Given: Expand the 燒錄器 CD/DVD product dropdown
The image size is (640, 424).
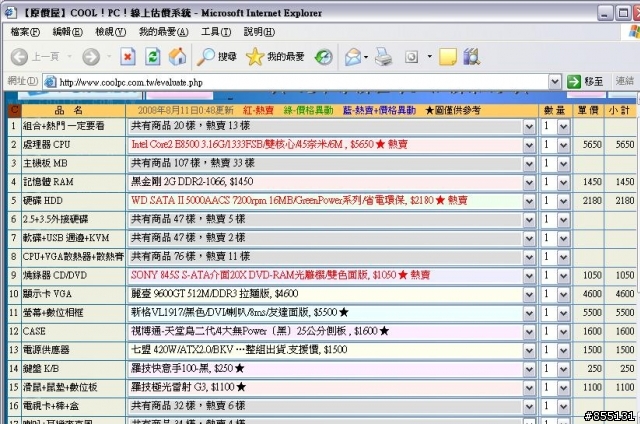Looking at the screenshot, I should tap(529, 276).
